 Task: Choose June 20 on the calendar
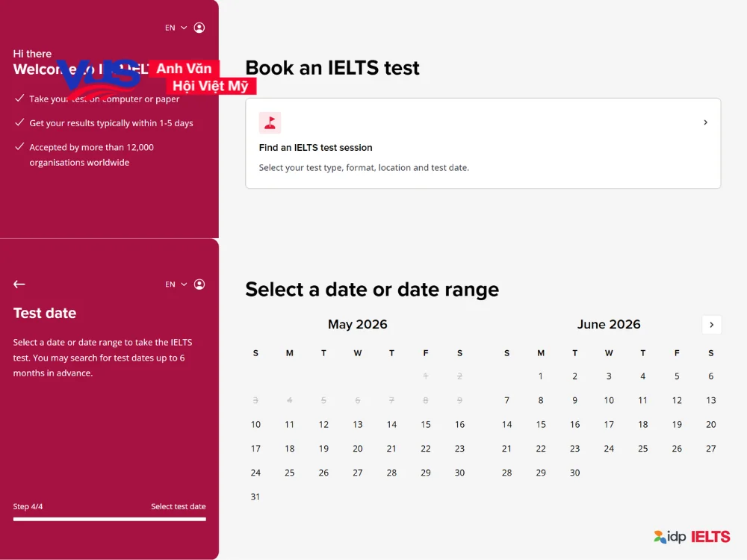click(711, 424)
